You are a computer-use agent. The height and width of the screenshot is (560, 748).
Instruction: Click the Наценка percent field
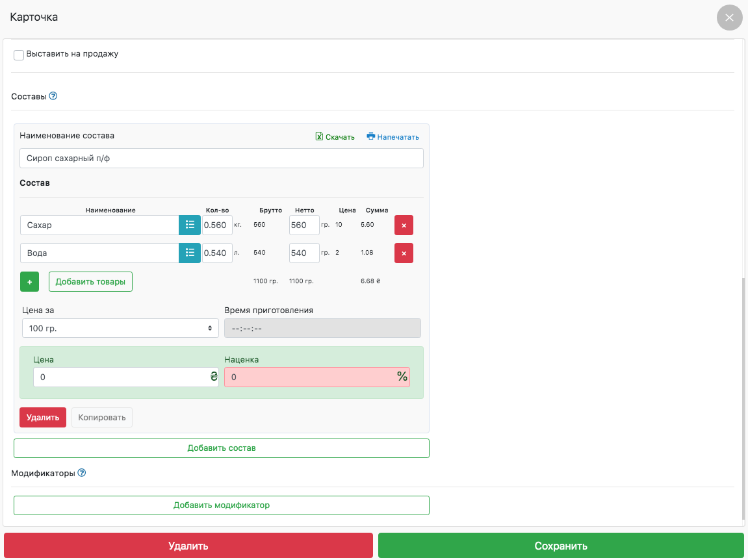(x=309, y=377)
